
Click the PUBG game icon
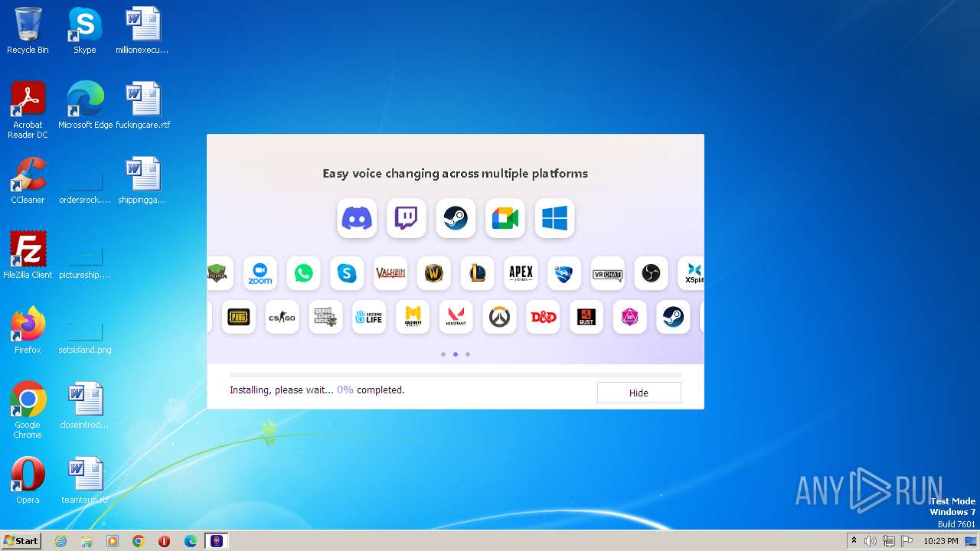point(239,317)
